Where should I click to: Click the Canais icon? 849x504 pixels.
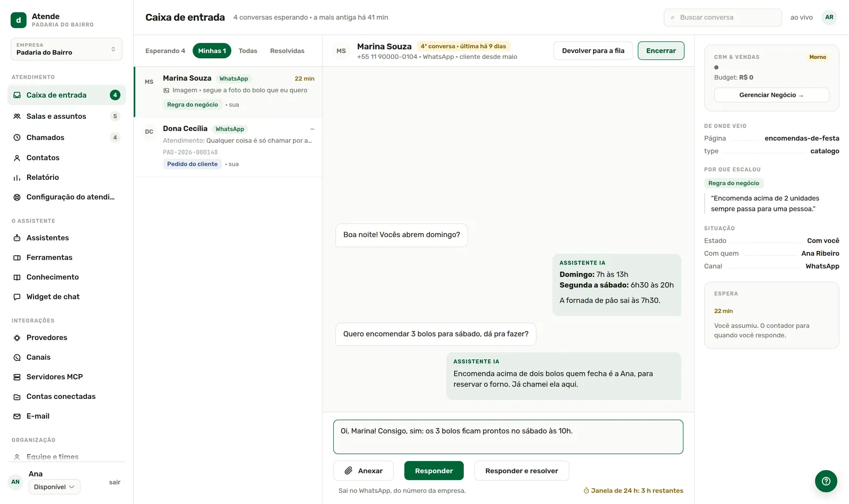(x=17, y=357)
